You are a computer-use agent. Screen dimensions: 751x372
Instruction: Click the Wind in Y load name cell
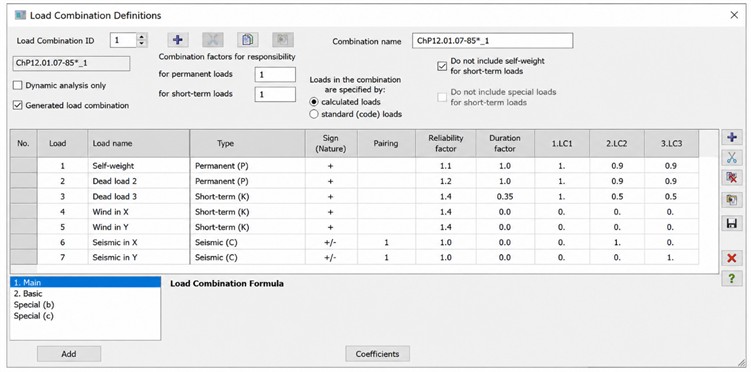(x=139, y=227)
